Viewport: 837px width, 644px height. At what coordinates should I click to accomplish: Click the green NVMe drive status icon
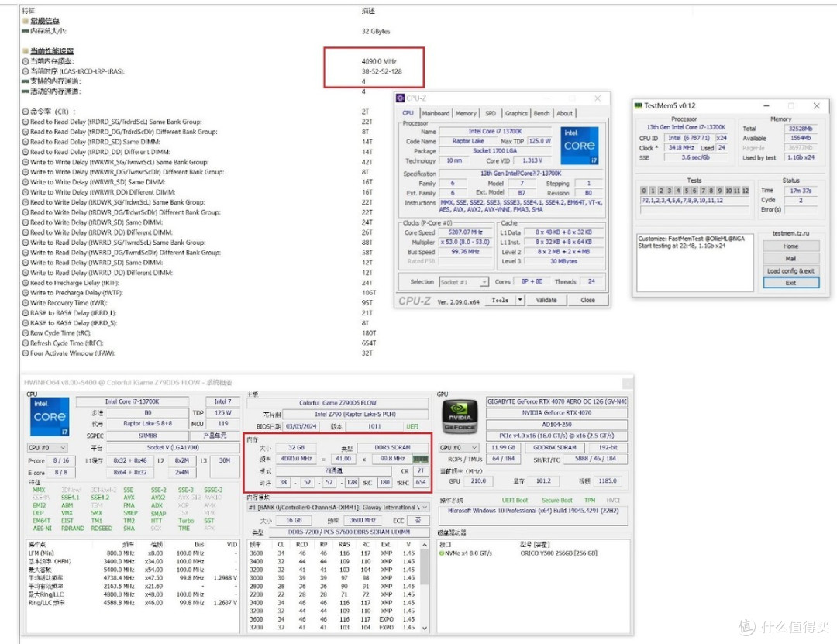coord(442,553)
